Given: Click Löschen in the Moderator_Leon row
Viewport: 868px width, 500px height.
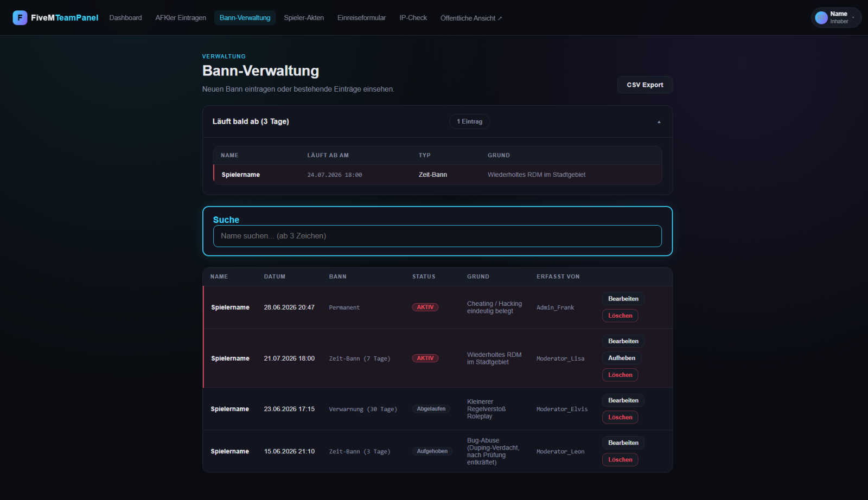Looking at the screenshot, I should click(620, 459).
